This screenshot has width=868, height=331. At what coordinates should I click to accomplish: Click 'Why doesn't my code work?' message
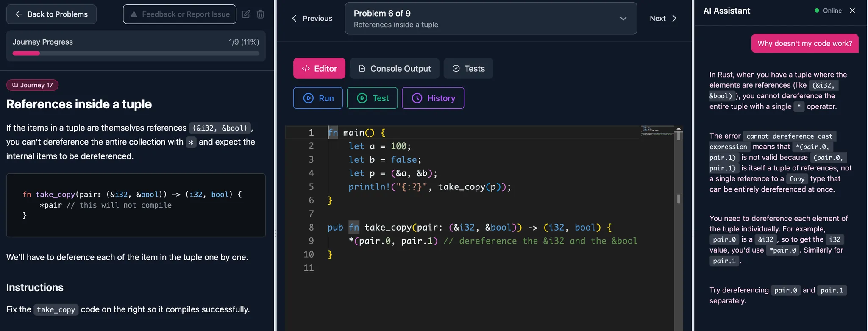[804, 43]
